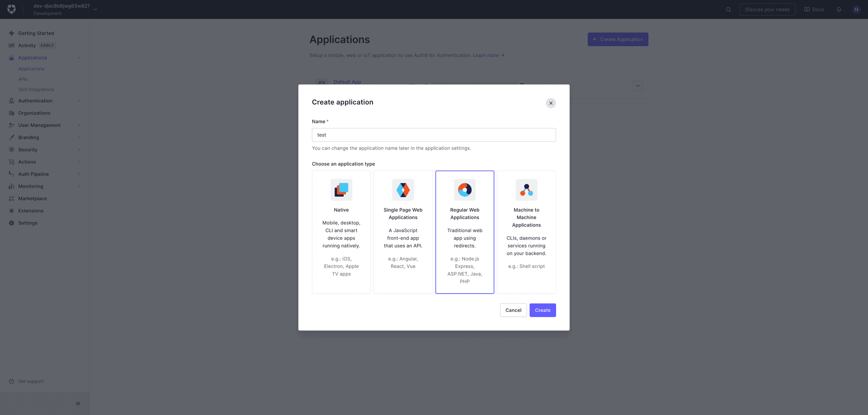This screenshot has height=415, width=868.
Task: Select the Native application type
Action: 341,232
